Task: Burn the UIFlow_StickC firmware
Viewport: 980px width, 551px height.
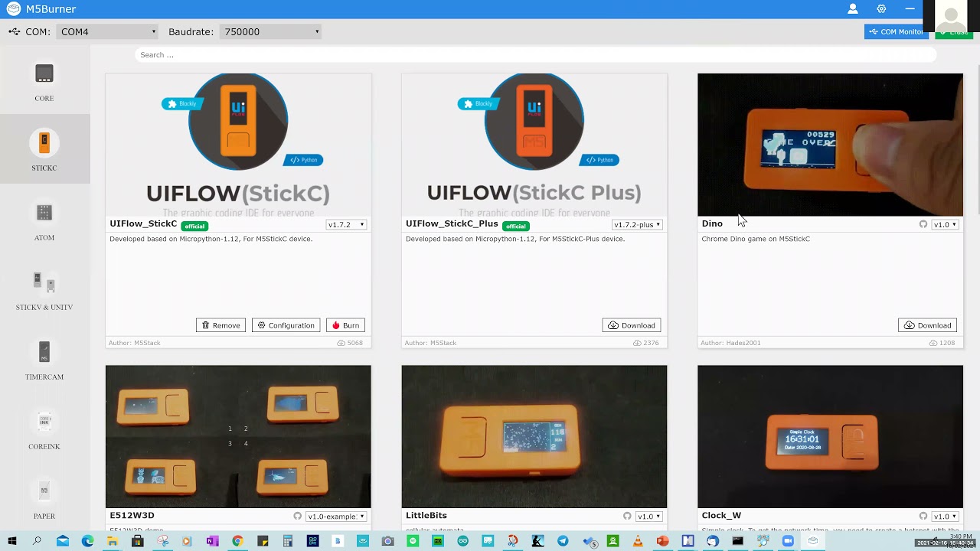Action: click(345, 325)
